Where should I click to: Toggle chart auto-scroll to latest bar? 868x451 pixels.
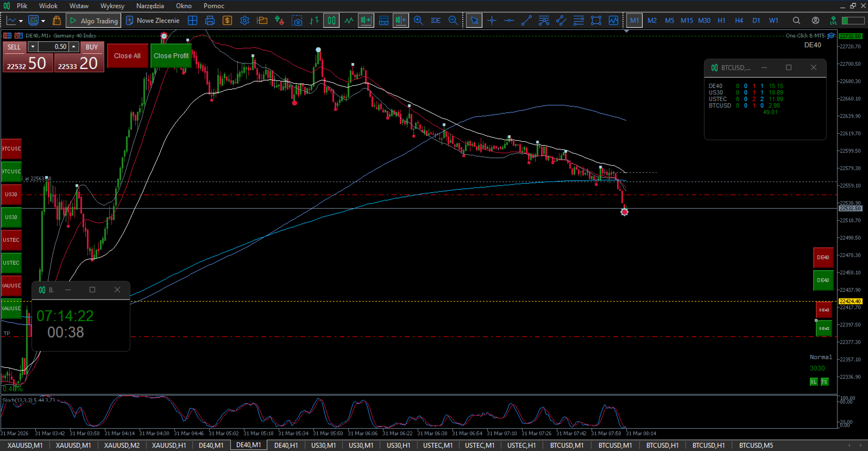point(366,21)
